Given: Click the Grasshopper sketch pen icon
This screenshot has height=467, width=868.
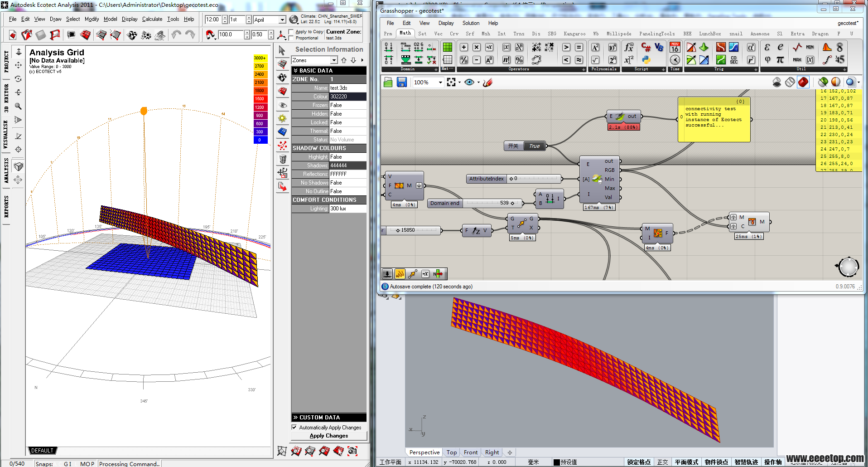Looking at the screenshot, I should [487, 82].
